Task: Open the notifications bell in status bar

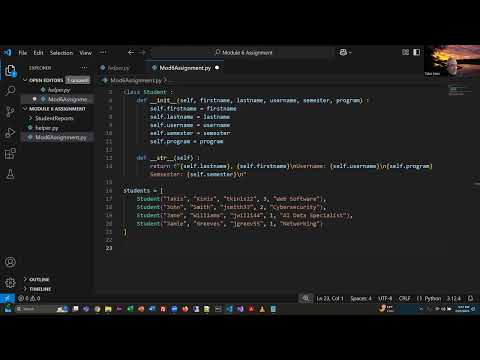Action: tap(470, 298)
